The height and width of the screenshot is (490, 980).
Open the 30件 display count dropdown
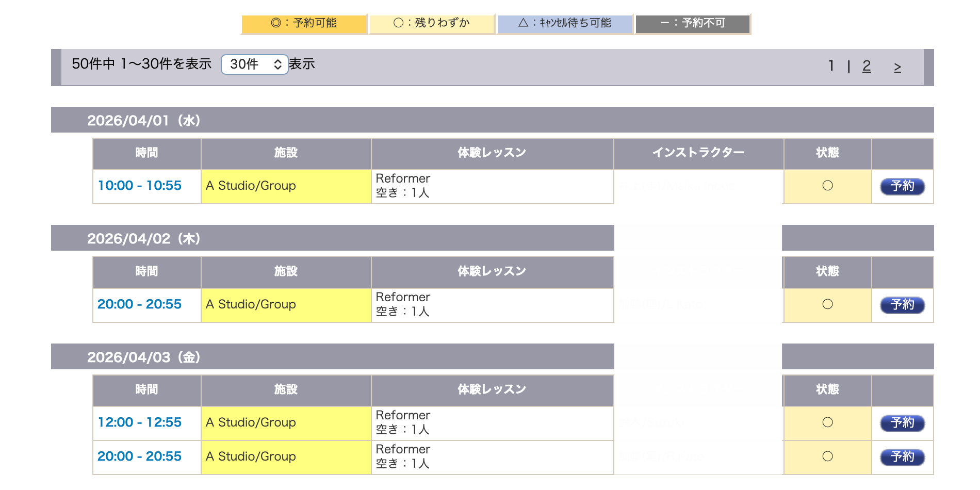point(255,64)
